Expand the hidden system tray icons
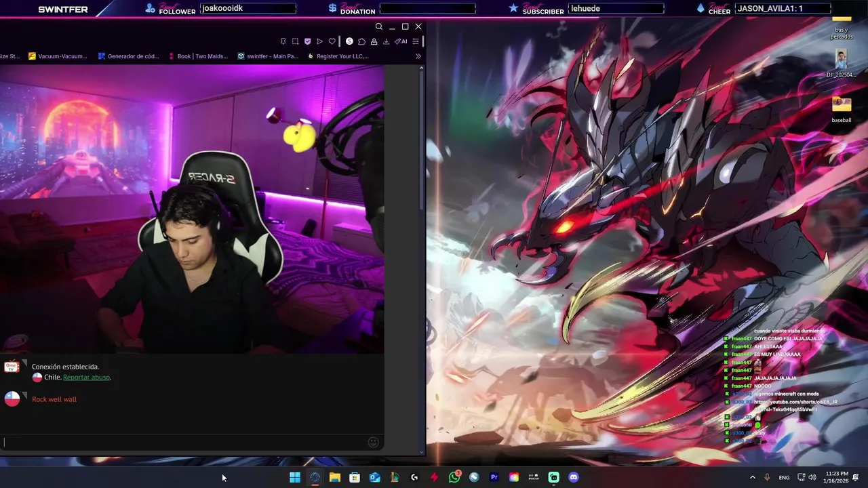This screenshot has height=488, width=868. coord(752,477)
